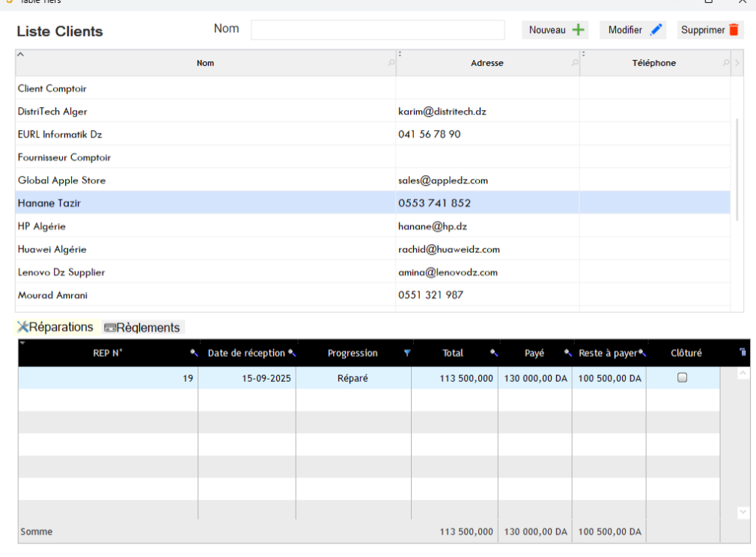The height and width of the screenshot is (557, 756).
Task: Click search icon in Date de réception header
Action: (292, 353)
